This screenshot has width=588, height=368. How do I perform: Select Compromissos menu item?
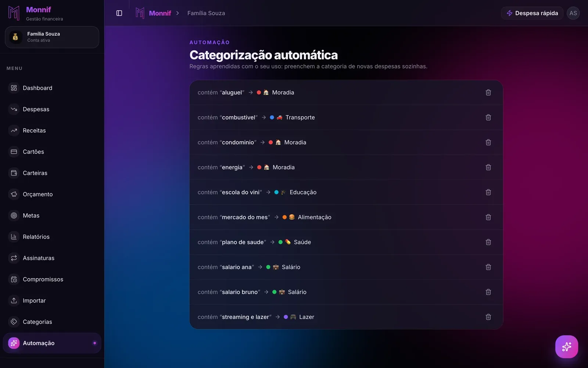tap(52, 279)
